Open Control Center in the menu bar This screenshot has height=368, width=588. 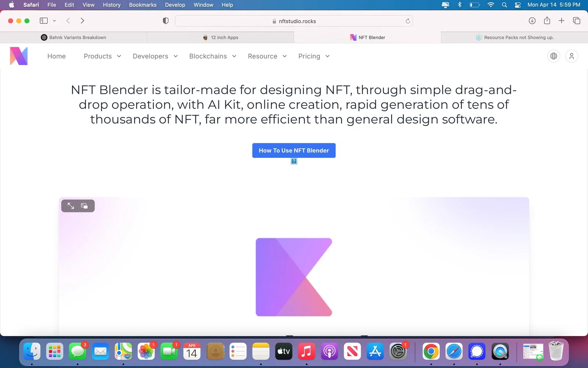click(518, 5)
